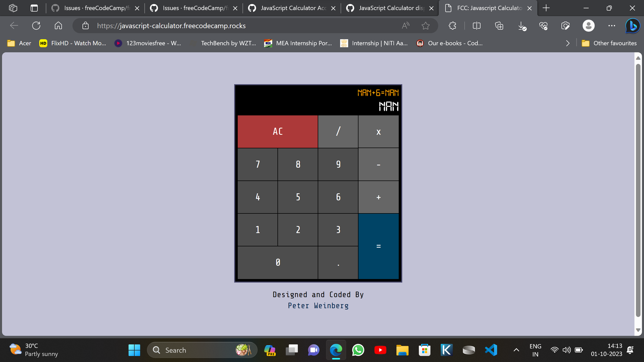Click the address bar URL field
The width and height of the screenshot is (644, 362).
coord(171,25)
